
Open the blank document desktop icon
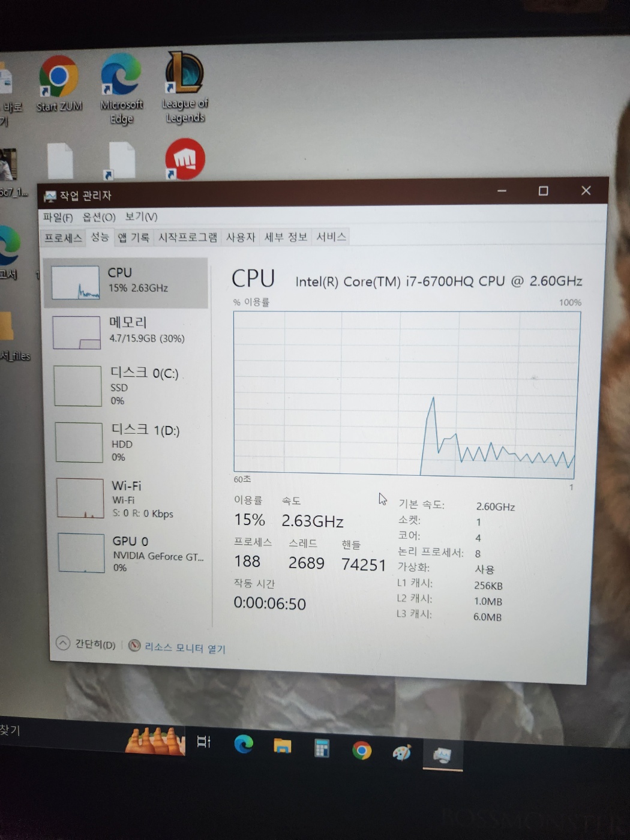60,161
